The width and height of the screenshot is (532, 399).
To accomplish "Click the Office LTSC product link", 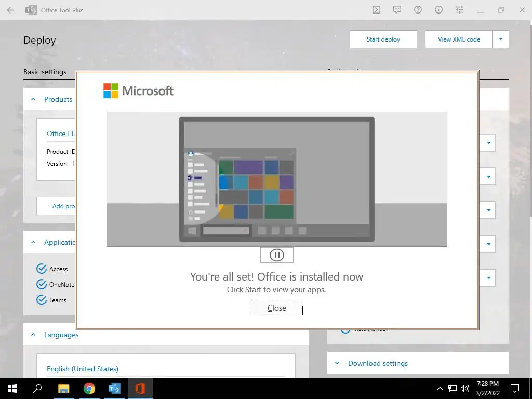I will [61, 134].
